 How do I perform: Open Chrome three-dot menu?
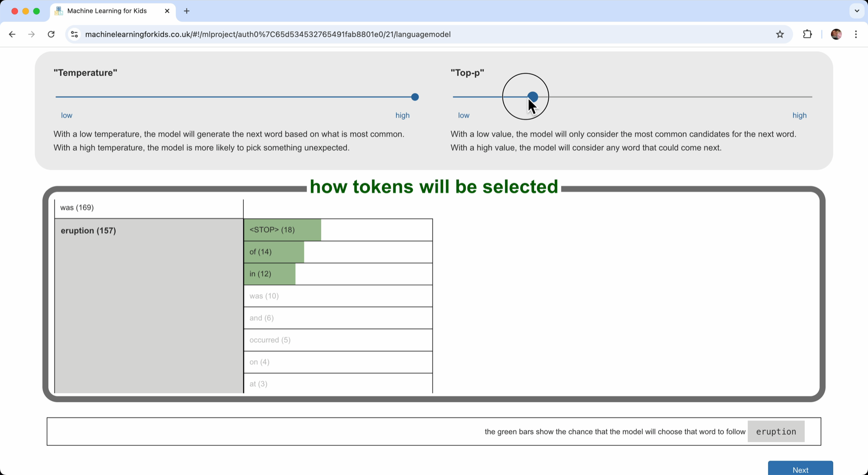click(856, 34)
